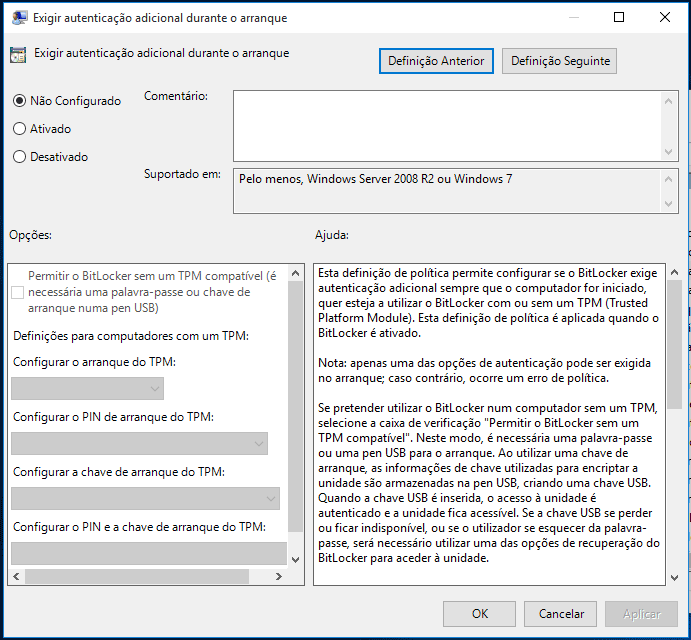Click the Opções horizontal scroll left arrow

(x=16, y=577)
